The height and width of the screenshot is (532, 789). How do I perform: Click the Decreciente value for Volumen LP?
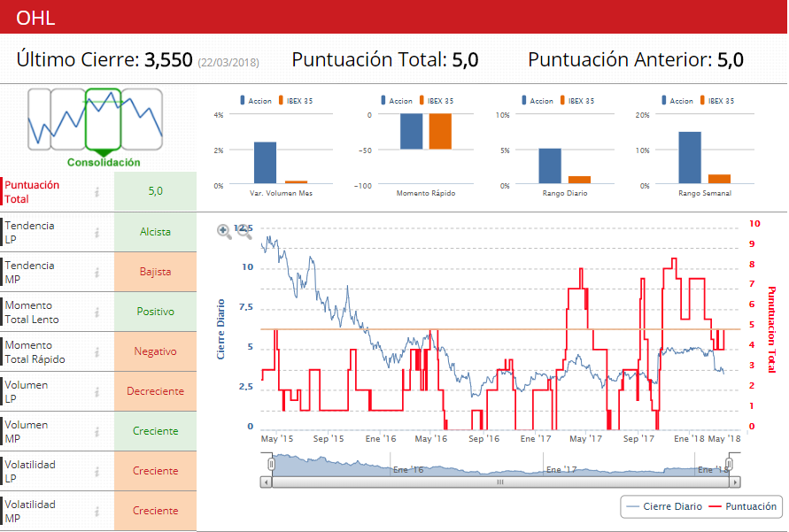[155, 391]
